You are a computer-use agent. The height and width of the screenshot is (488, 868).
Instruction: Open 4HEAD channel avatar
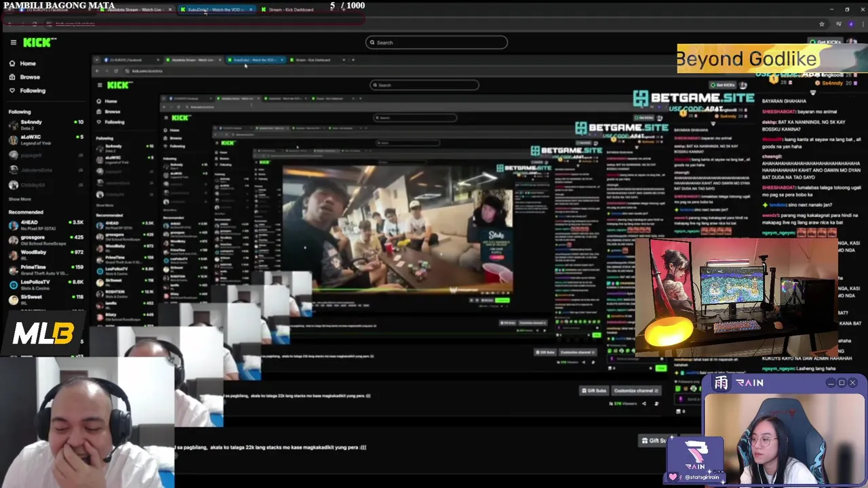tap(14, 225)
